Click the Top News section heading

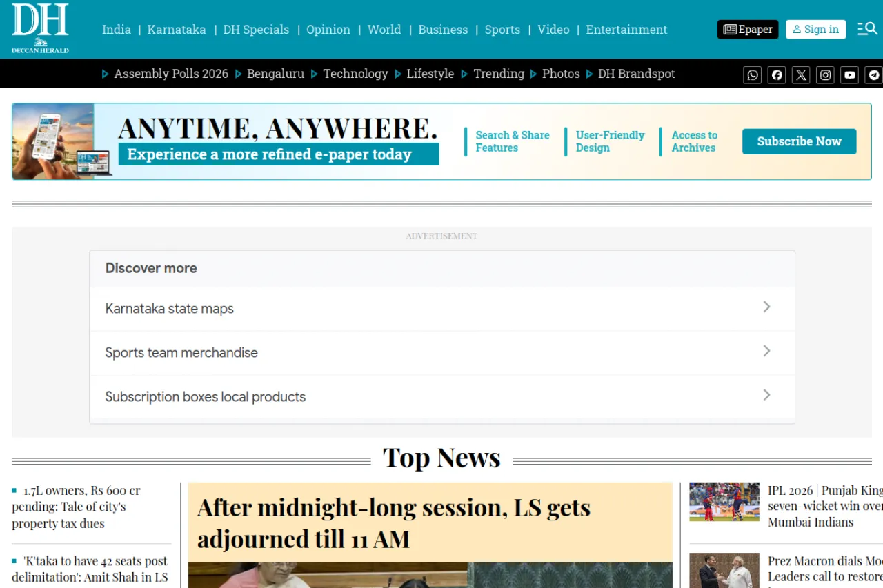441,458
